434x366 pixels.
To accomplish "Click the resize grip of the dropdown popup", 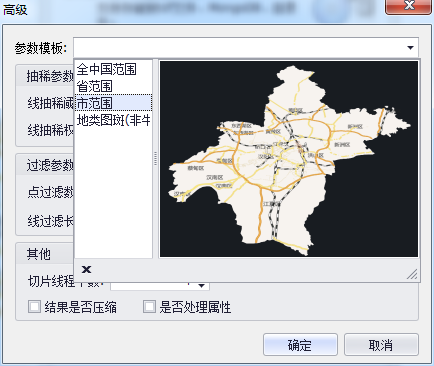I will pos(413,274).
